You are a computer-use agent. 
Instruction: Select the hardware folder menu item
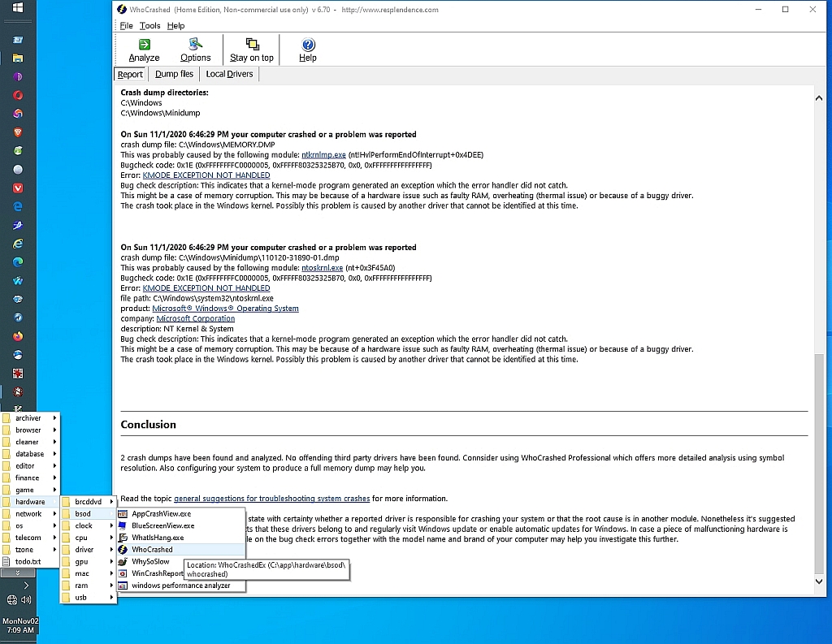(x=30, y=502)
